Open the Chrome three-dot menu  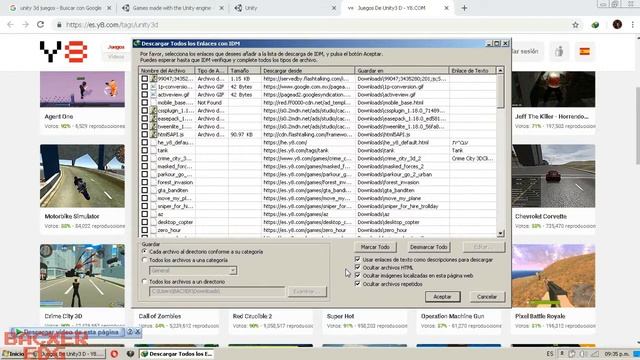click(633, 25)
